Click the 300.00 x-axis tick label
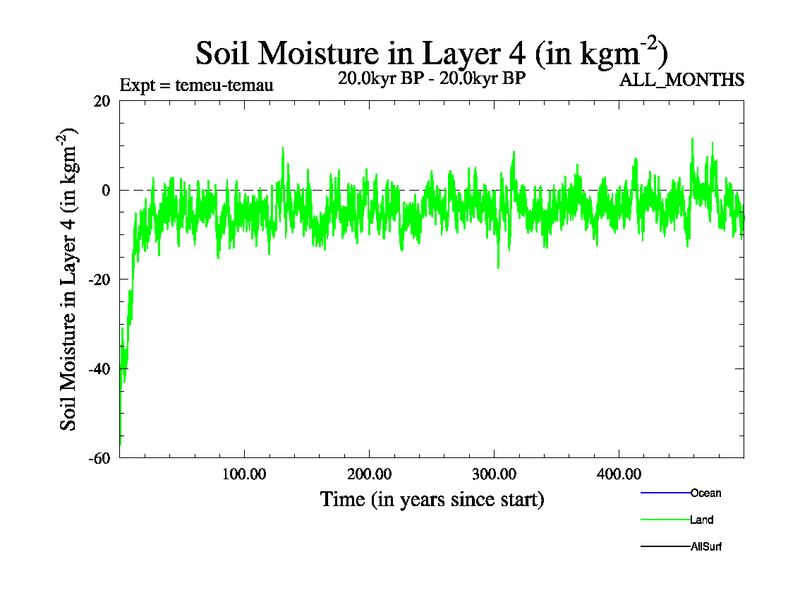800x600 pixels. (x=494, y=473)
